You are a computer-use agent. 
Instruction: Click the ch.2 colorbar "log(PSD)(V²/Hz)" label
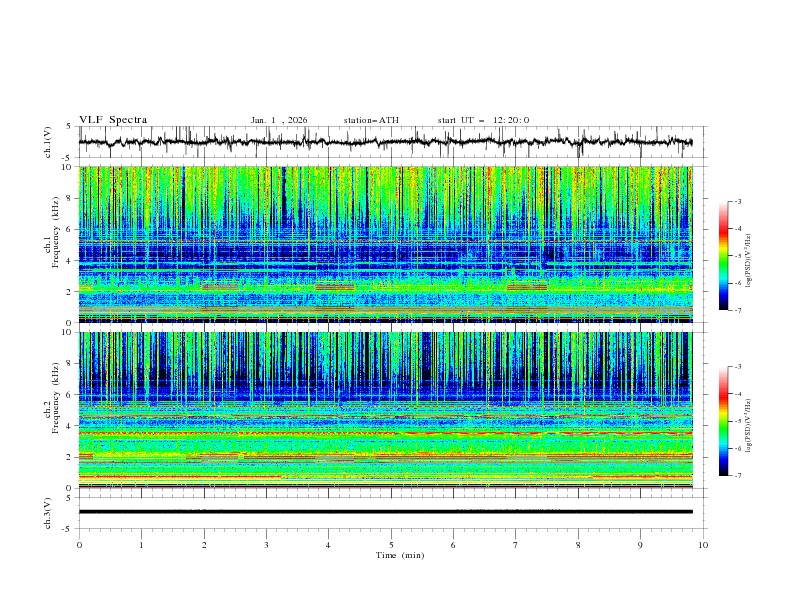749,426
